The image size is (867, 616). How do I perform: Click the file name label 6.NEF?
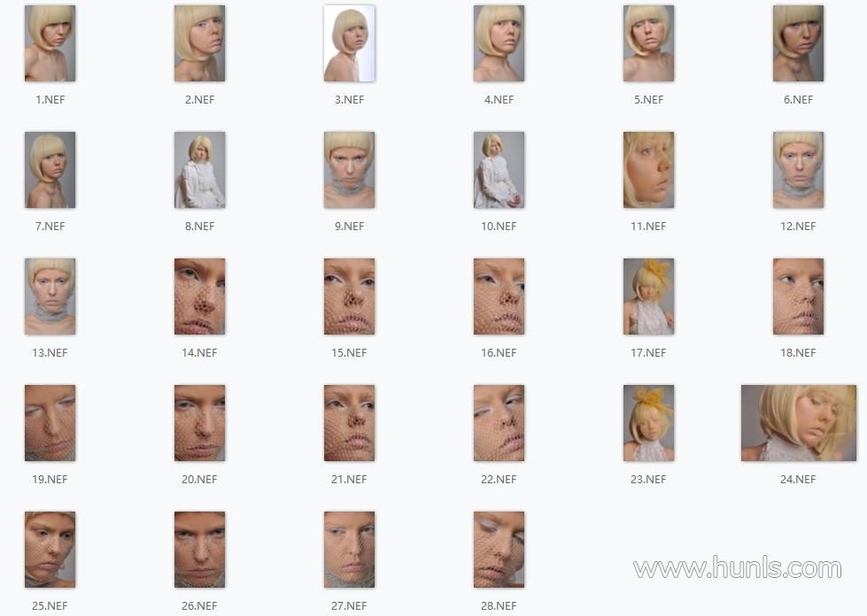click(x=799, y=99)
